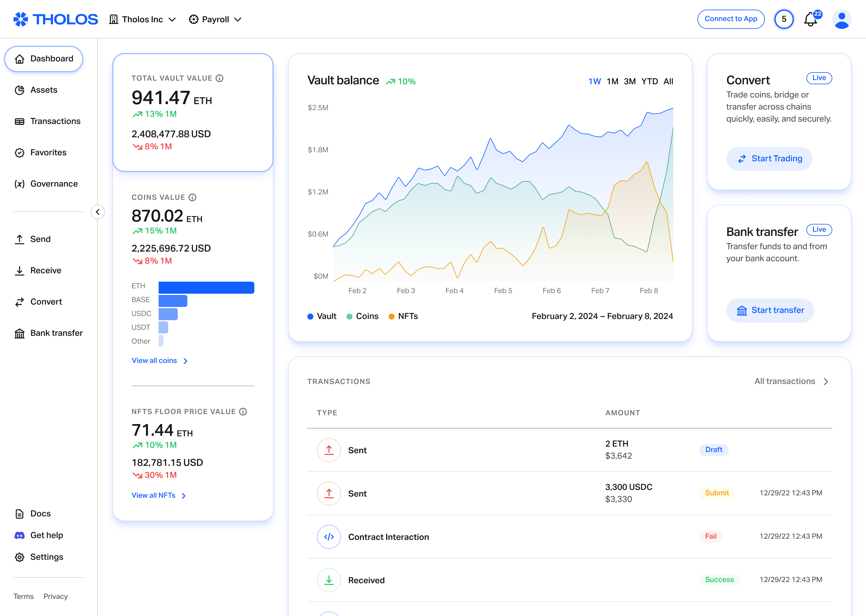Open the Transactions sidebar item
This screenshot has width=866, height=616.
click(x=55, y=121)
